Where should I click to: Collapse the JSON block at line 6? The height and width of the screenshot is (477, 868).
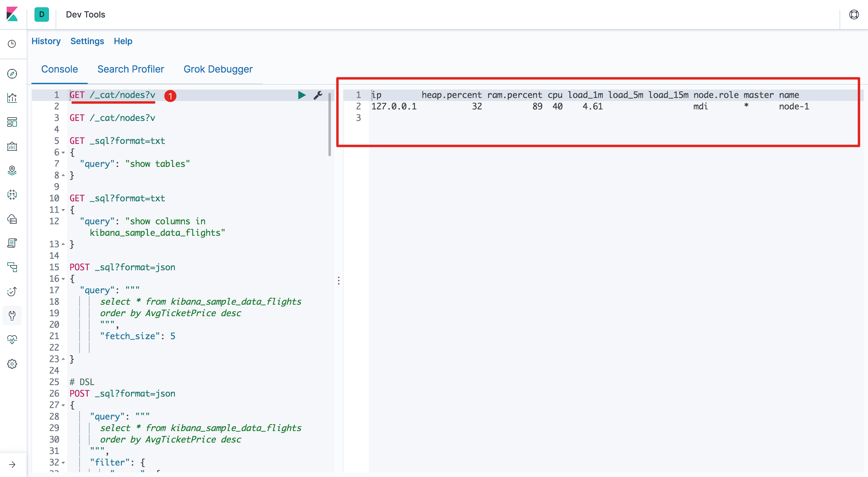pyautogui.click(x=63, y=153)
